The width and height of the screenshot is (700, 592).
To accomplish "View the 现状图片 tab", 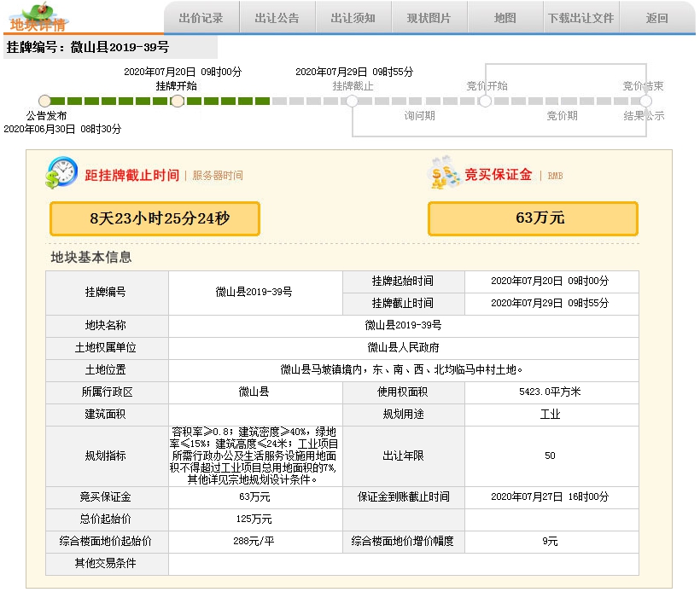I will point(429,18).
